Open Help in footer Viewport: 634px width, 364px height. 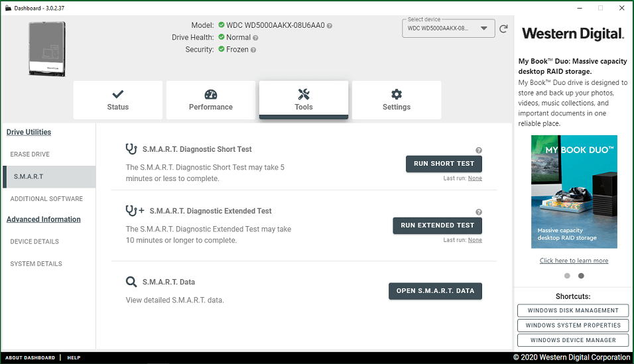pos(74,358)
